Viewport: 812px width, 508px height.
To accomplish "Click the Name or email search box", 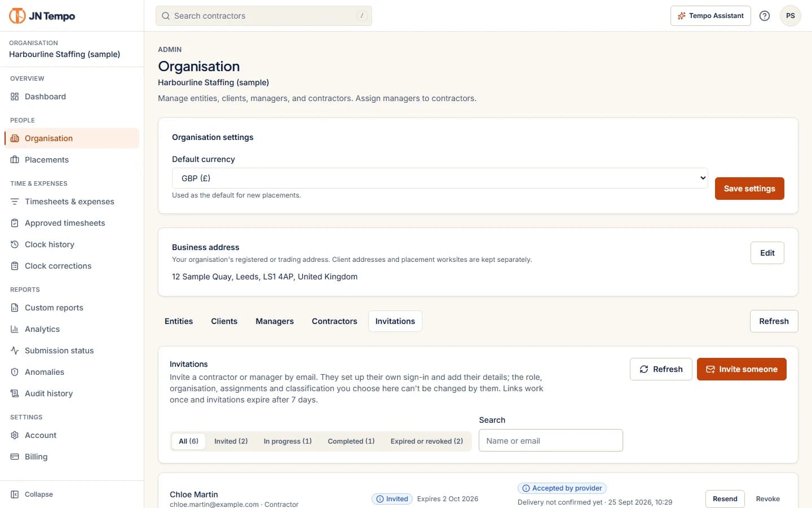I will coord(551,440).
